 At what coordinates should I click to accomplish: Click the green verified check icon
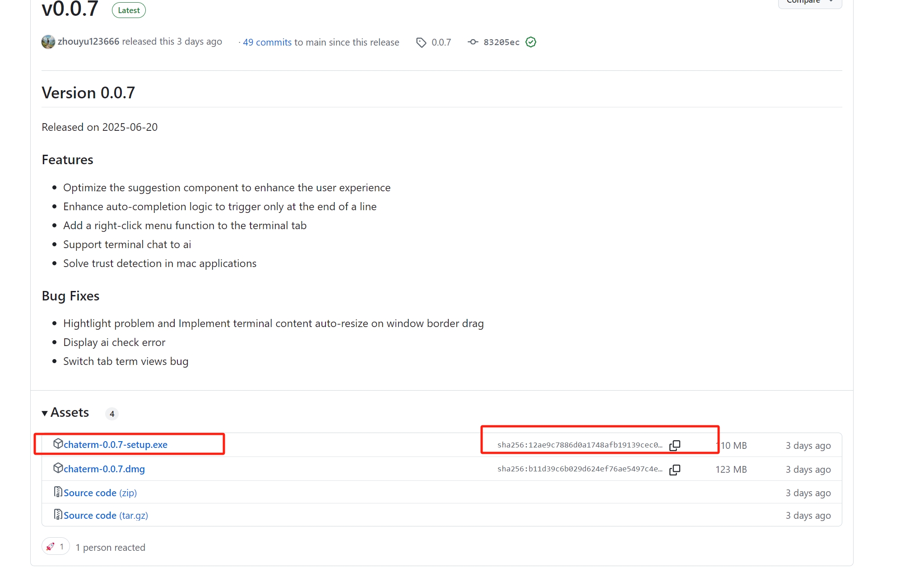531,42
